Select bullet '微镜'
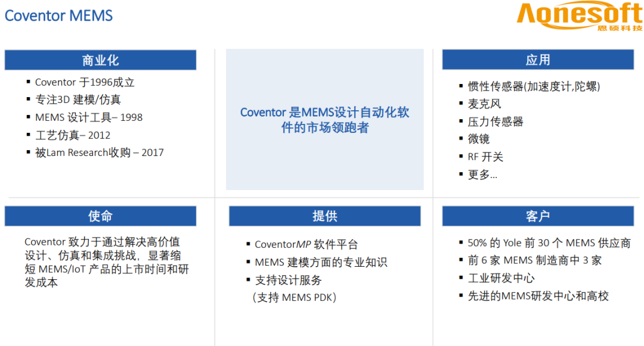This screenshot has height=346, width=644. point(478,139)
